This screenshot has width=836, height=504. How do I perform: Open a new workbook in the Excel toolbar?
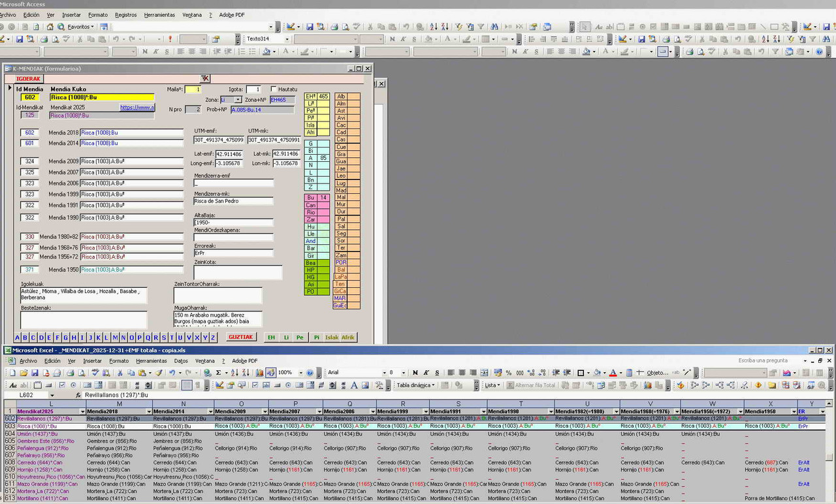pyautogui.click(x=12, y=373)
